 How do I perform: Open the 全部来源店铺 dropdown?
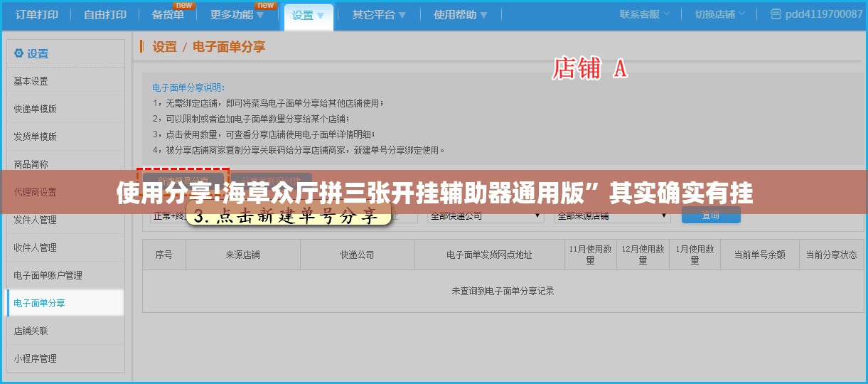tap(611, 215)
